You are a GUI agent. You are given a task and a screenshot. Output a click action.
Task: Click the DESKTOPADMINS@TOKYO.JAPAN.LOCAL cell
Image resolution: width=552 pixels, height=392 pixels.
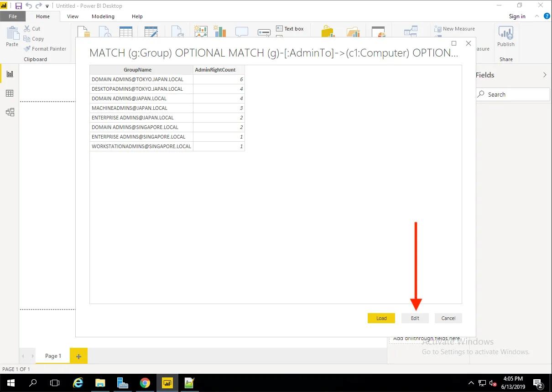tap(141, 89)
